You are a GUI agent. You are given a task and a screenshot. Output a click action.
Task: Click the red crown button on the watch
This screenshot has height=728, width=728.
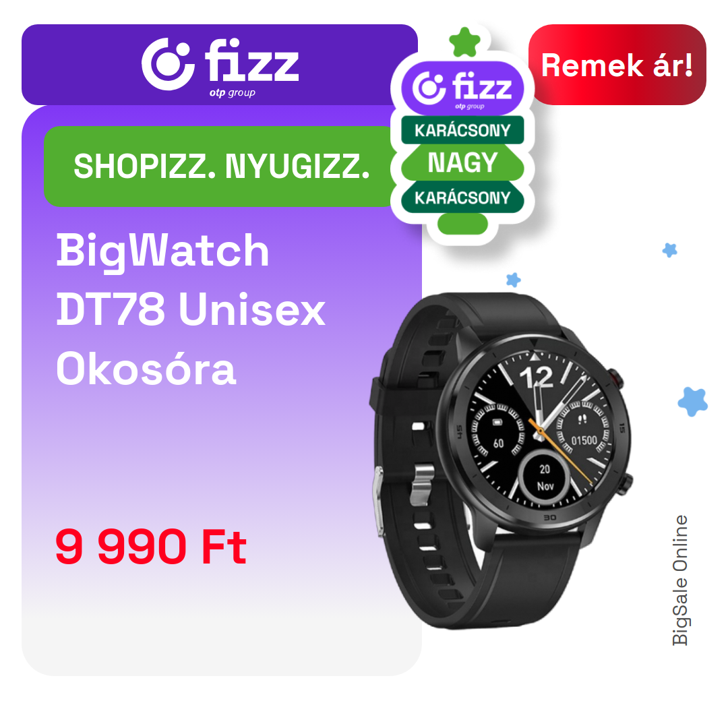[615, 378]
